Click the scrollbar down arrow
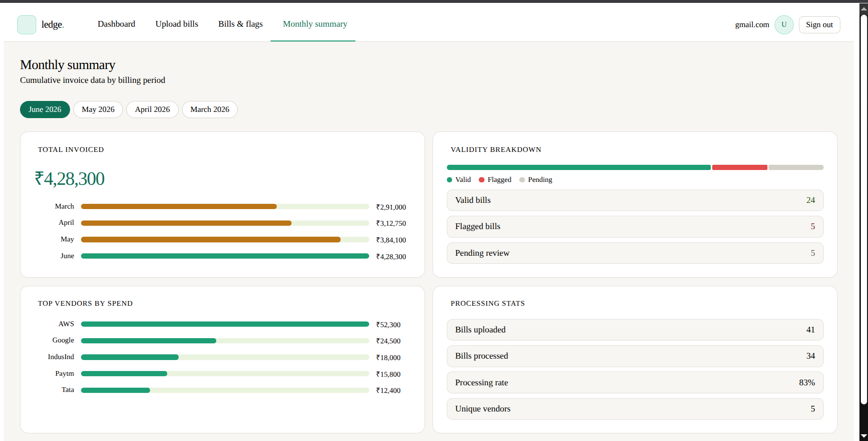The width and height of the screenshot is (868, 441). 864,436
